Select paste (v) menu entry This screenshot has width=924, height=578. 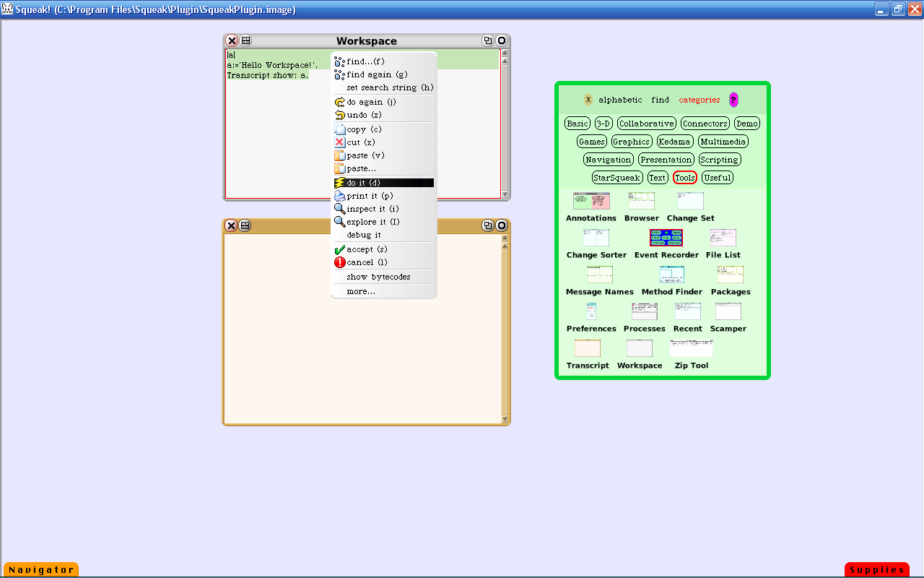click(x=384, y=155)
